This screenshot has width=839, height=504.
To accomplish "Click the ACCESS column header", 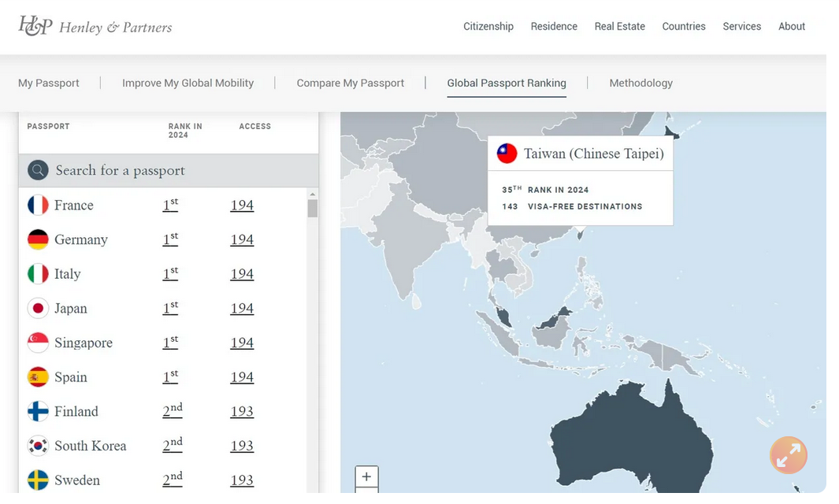I will tap(254, 126).
